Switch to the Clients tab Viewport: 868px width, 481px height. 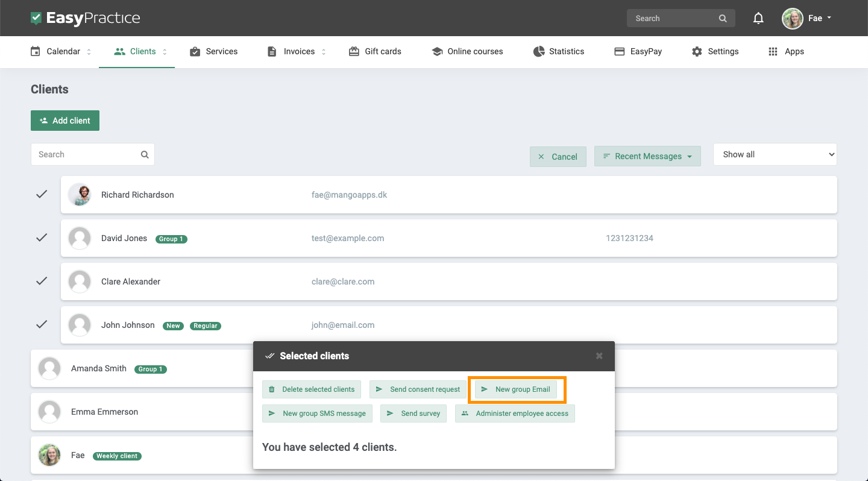[x=137, y=51]
